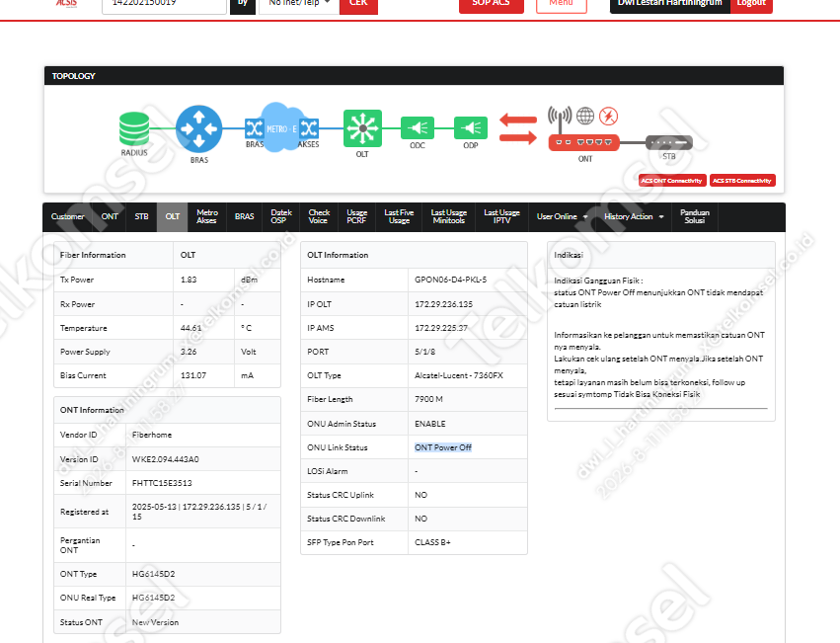Click Temperature value 44.61
The image size is (840, 643).
click(191, 328)
